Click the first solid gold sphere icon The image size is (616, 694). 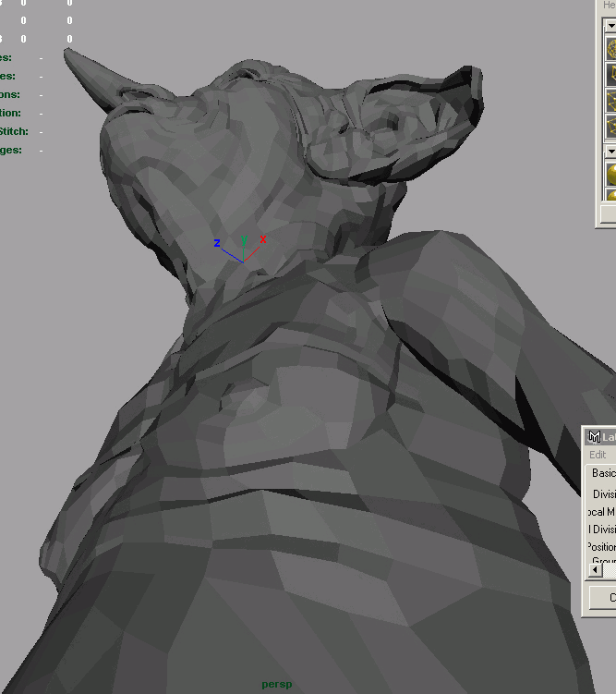coord(611,174)
